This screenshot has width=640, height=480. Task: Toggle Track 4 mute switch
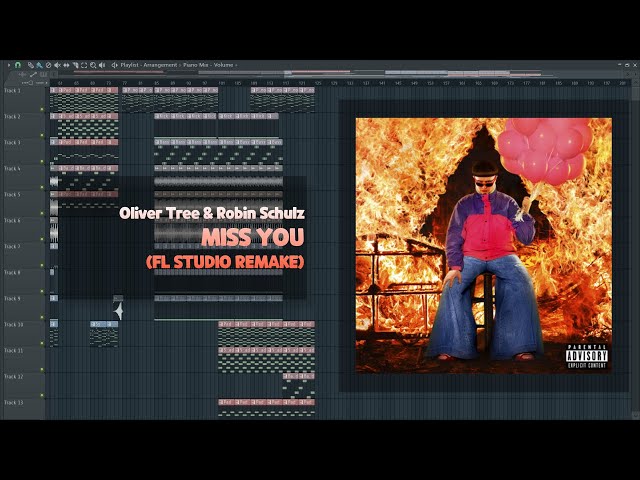pyautogui.click(x=42, y=187)
